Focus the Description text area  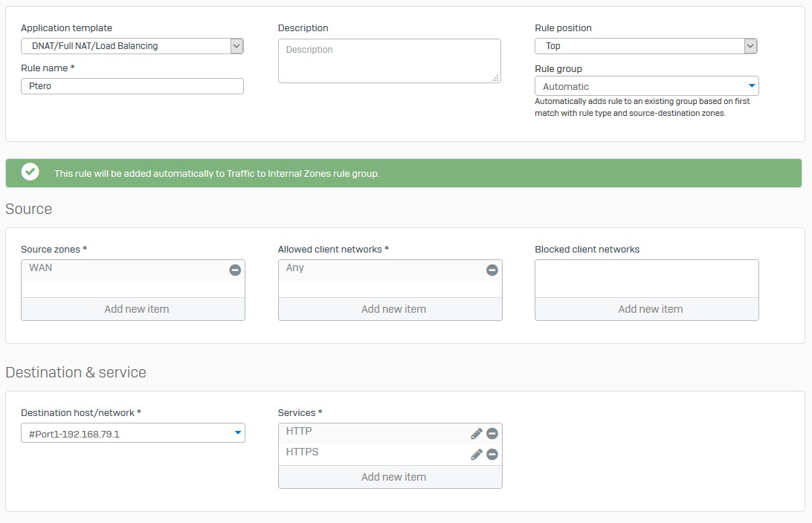click(x=389, y=61)
